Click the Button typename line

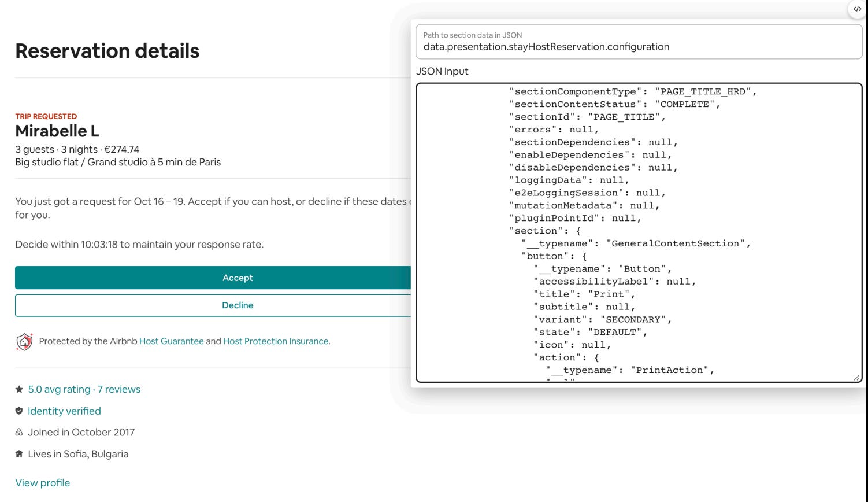[x=603, y=269]
